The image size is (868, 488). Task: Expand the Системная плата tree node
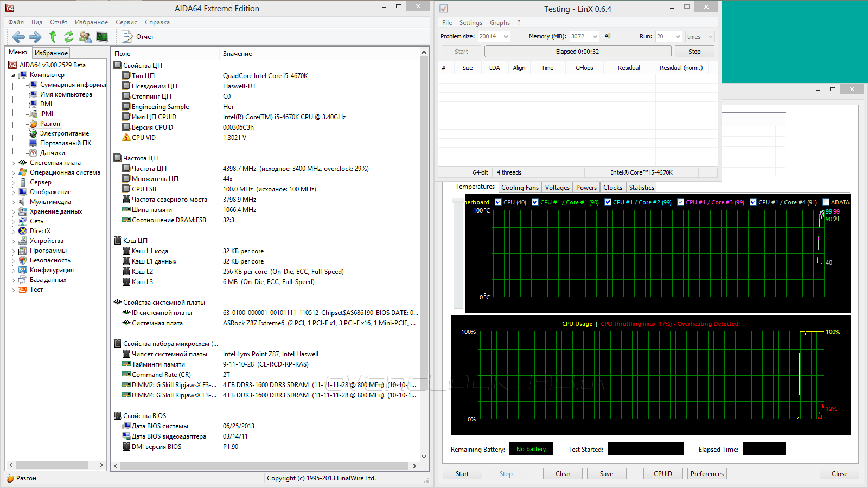pos(14,163)
